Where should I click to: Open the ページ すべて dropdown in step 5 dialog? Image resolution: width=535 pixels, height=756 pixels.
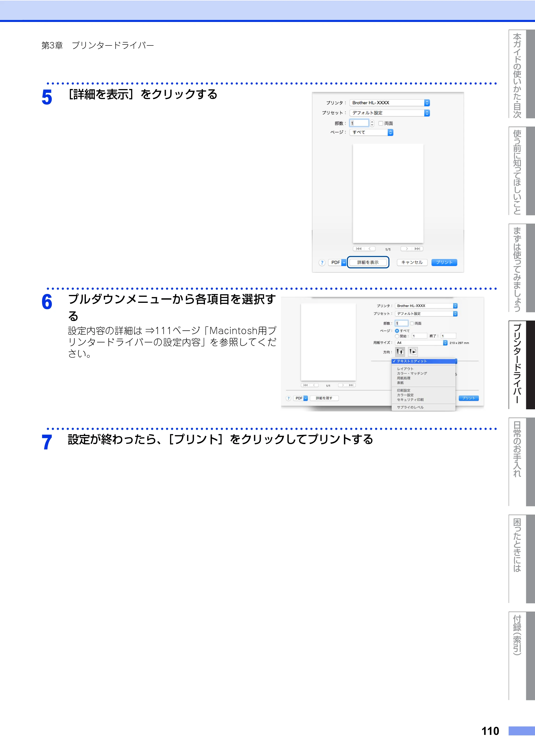point(371,132)
